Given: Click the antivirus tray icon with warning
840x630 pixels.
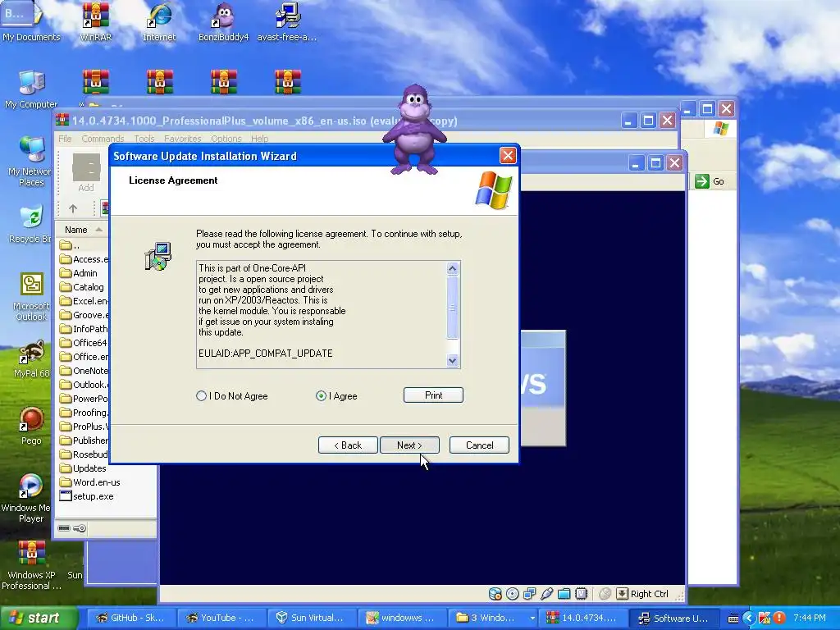Looking at the screenshot, I should [765, 618].
